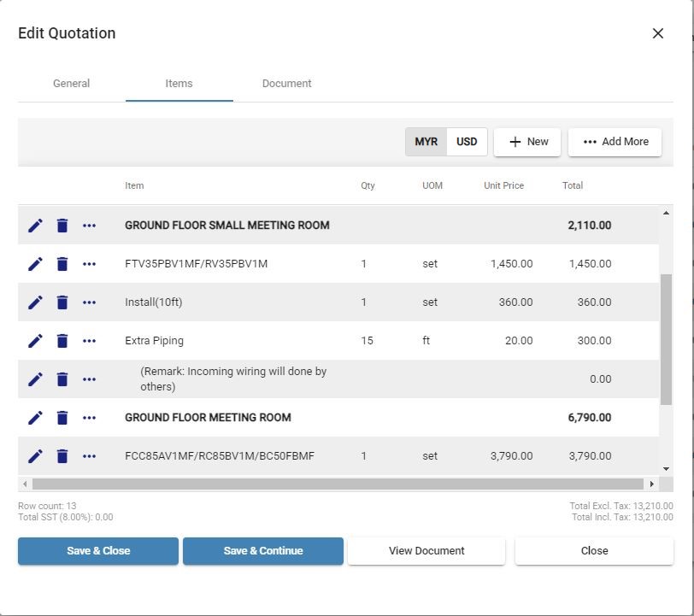Screen dimensions: 694x616
Task: Click the Save & Continue button
Action: point(263,551)
